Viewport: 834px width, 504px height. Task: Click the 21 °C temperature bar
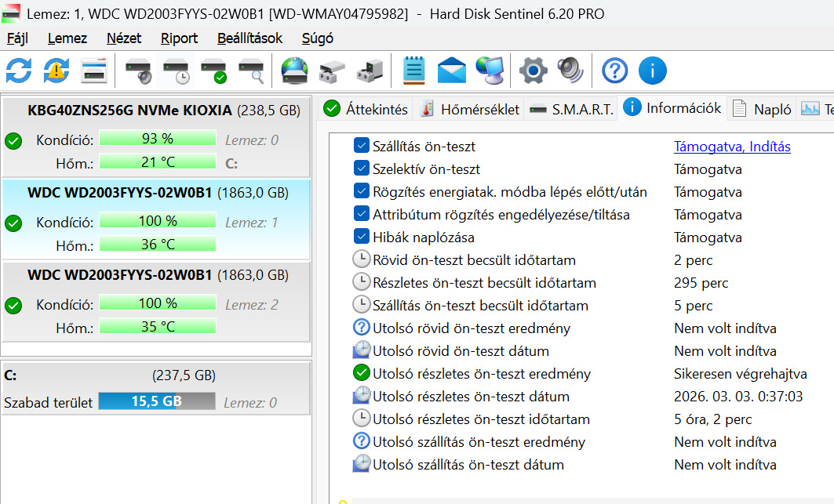tap(158, 161)
